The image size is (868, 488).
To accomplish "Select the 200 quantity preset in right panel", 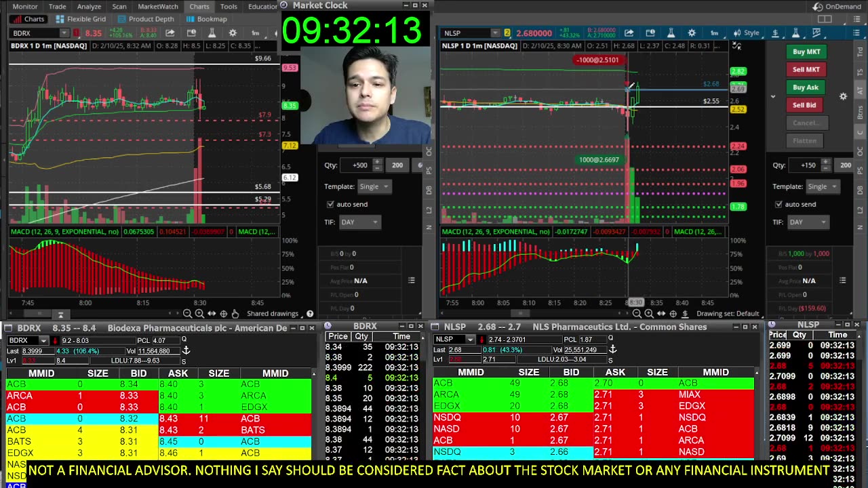I will [845, 165].
